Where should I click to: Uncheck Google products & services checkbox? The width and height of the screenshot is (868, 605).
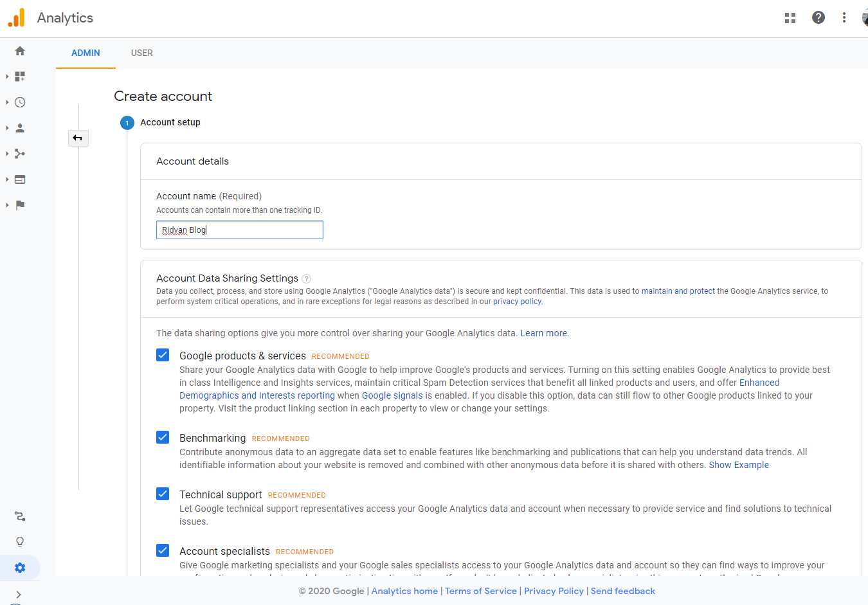point(163,355)
